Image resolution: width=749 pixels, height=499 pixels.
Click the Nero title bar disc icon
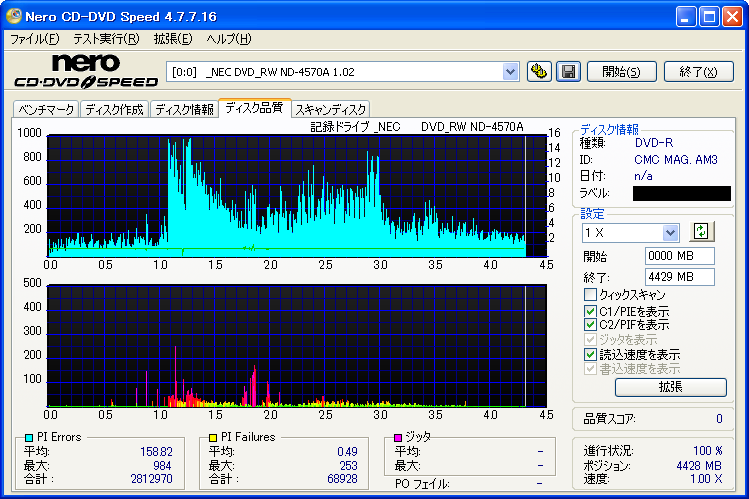click(x=13, y=16)
